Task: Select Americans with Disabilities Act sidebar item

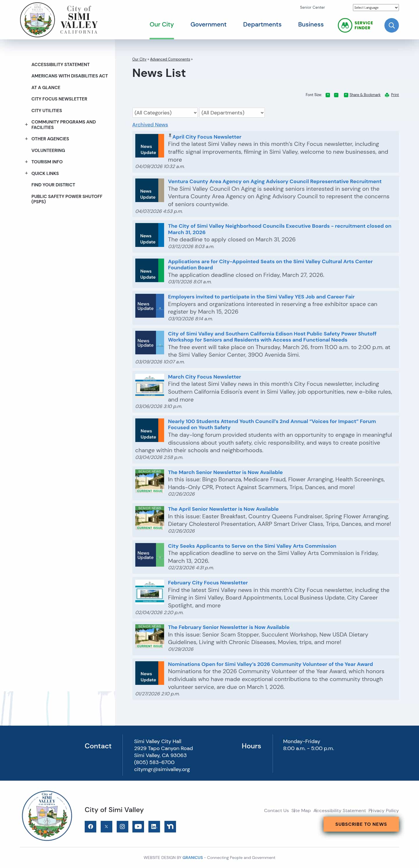Action: tap(70, 76)
